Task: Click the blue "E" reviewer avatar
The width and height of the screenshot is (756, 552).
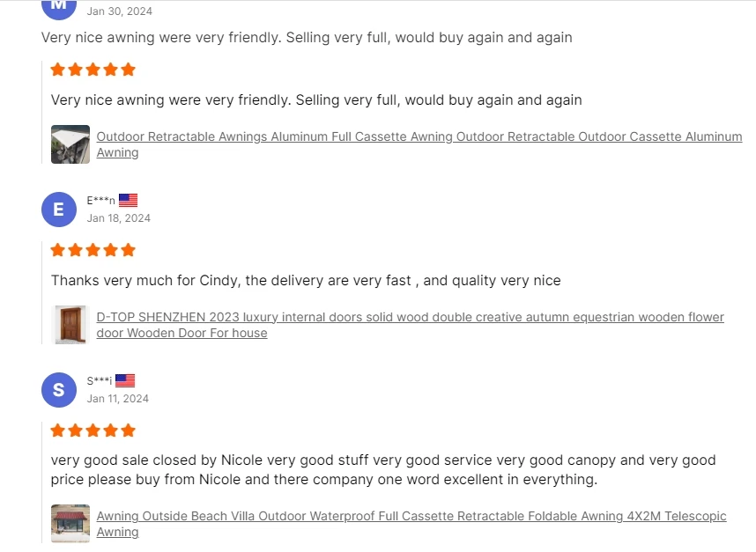Action: [x=59, y=210]
